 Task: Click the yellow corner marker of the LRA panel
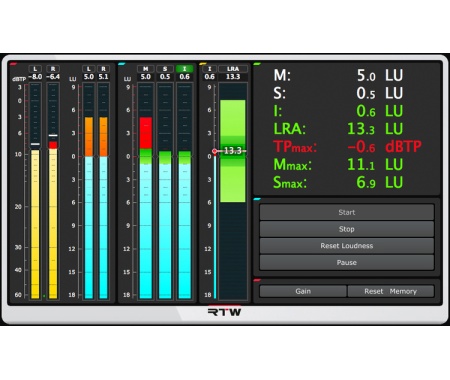pos(203,64)
